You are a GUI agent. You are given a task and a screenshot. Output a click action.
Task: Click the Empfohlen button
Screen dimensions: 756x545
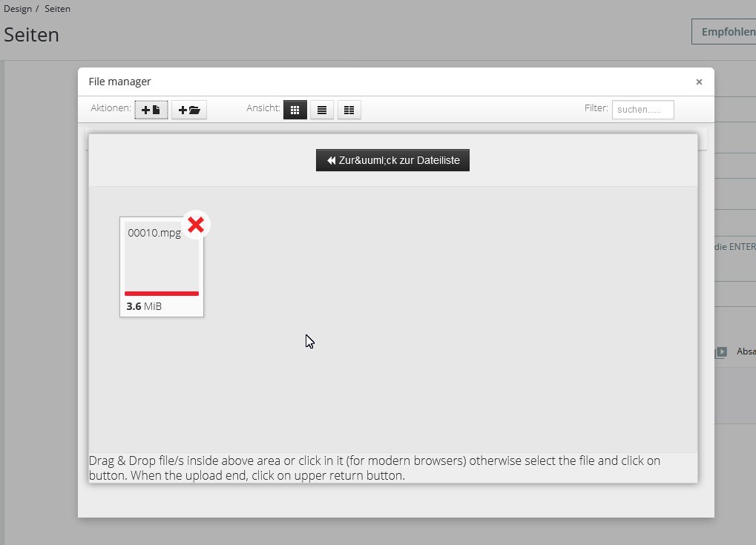723,32
